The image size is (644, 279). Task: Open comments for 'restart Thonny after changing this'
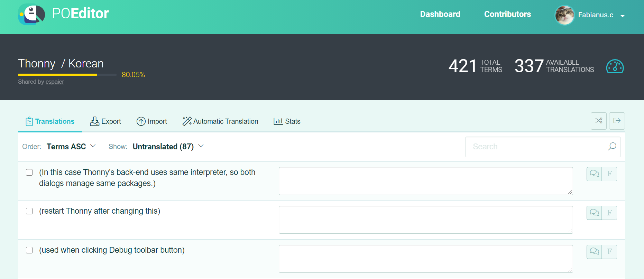pos(594,213)
